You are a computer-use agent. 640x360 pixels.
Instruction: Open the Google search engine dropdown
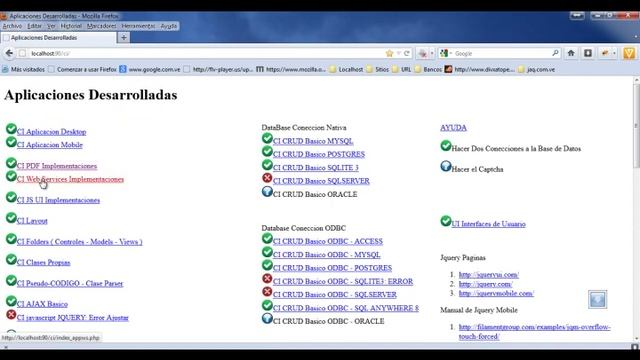[446, 53]
